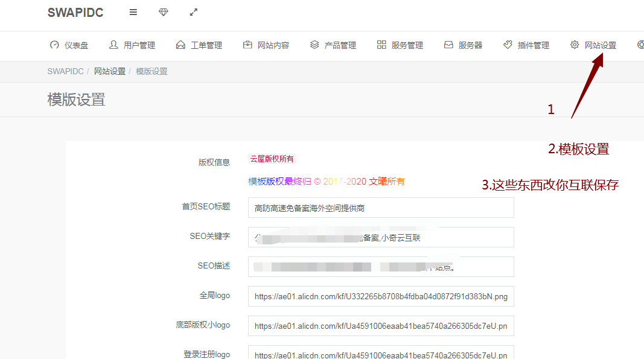Screen dimensions: 644x359
Task: Select the 底部版权小logo URL field
Action: point(381,326)
